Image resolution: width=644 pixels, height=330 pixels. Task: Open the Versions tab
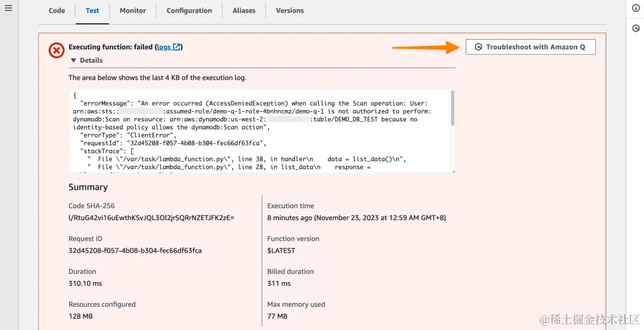tap(289, 11)
